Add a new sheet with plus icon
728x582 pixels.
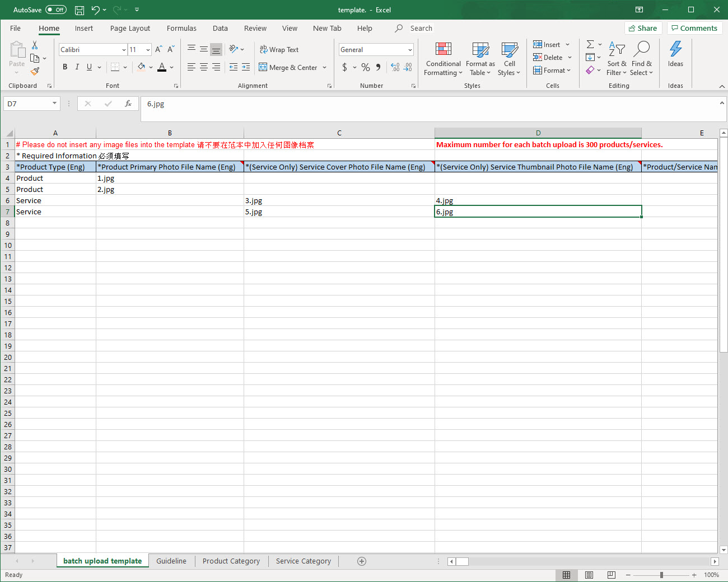click(x=362, y=561)
